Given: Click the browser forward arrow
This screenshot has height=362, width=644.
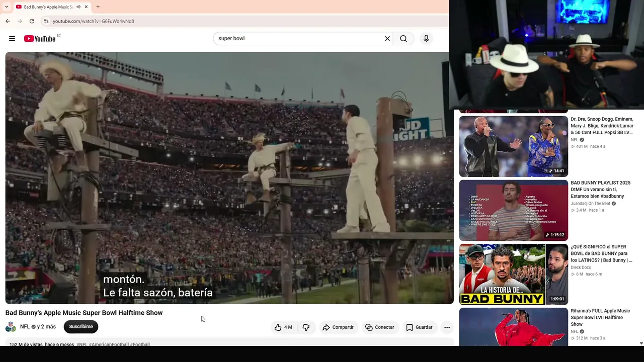Looking at the screenshot, I should coord(20,21).
